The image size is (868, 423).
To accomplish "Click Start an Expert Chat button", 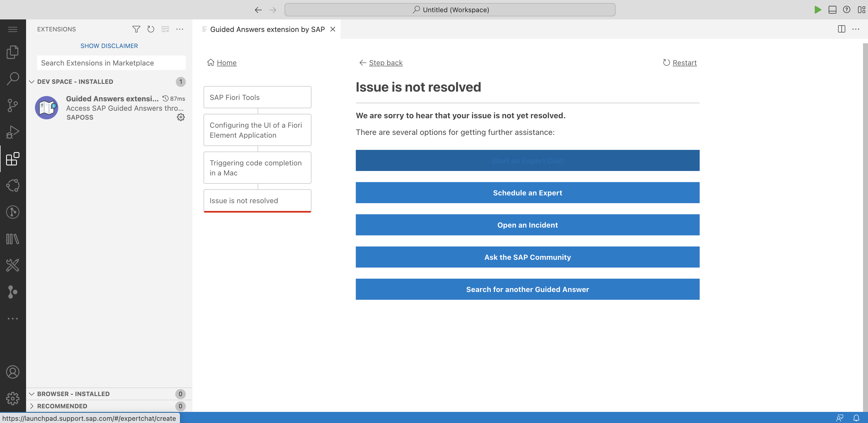I will [x=527, y=160].
